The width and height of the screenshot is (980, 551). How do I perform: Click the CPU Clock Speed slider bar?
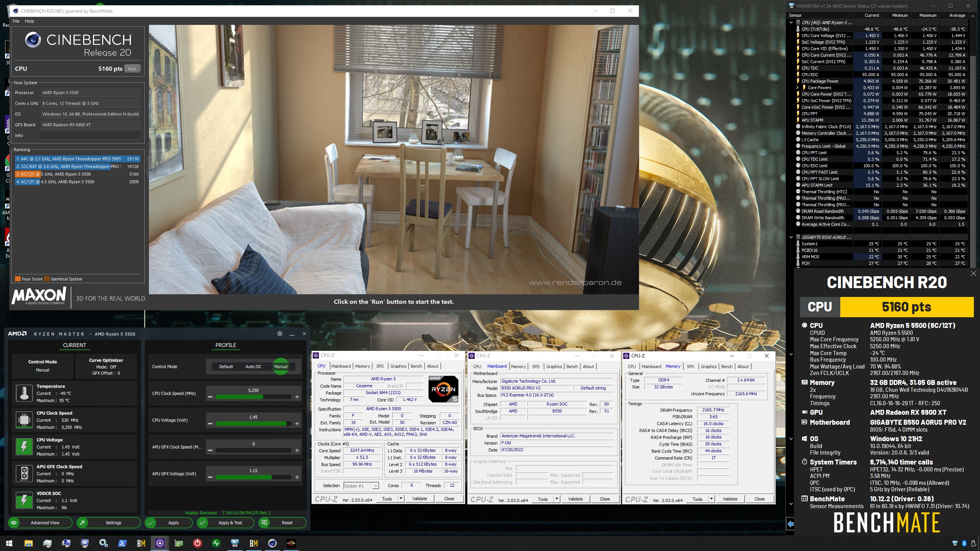coord(253,397)
